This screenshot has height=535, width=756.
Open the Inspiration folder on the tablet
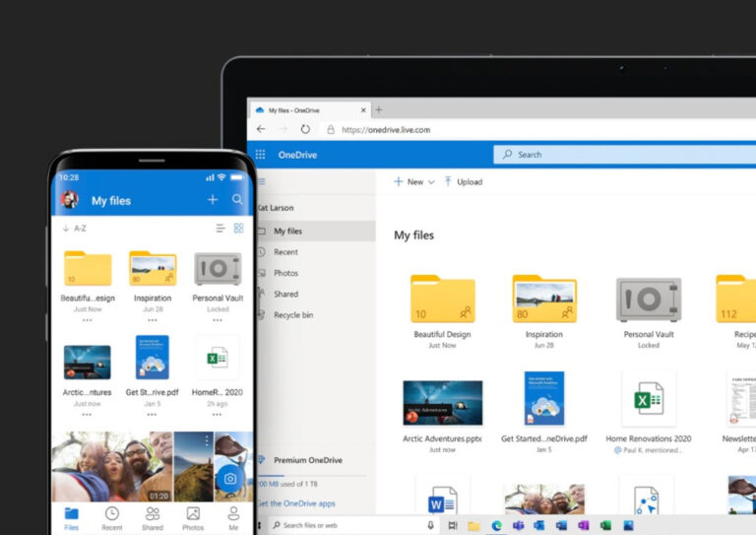coord(544,299)
